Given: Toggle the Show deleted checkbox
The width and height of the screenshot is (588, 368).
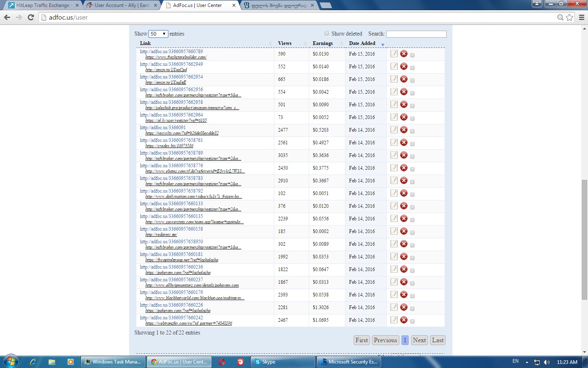Looking at the screenshot, I should coord(327,34).
